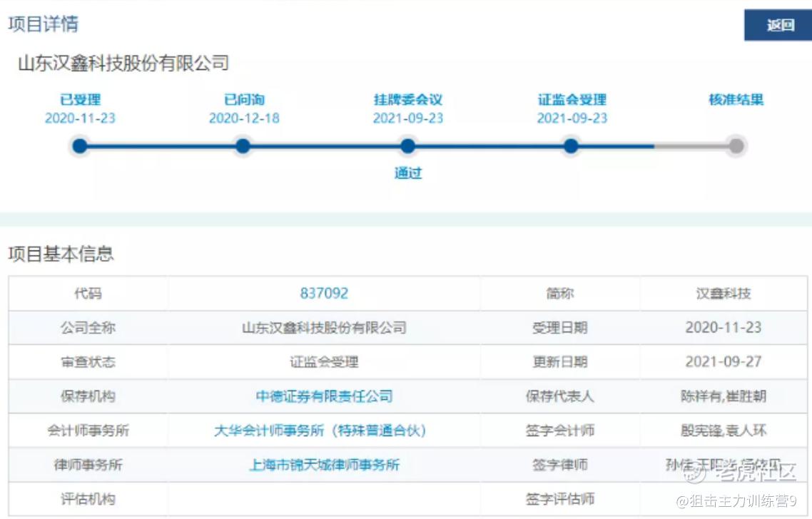812x519 pixels.
Task: Click the 证监会受理 stage label in the timeline
Action: point(572,99)
